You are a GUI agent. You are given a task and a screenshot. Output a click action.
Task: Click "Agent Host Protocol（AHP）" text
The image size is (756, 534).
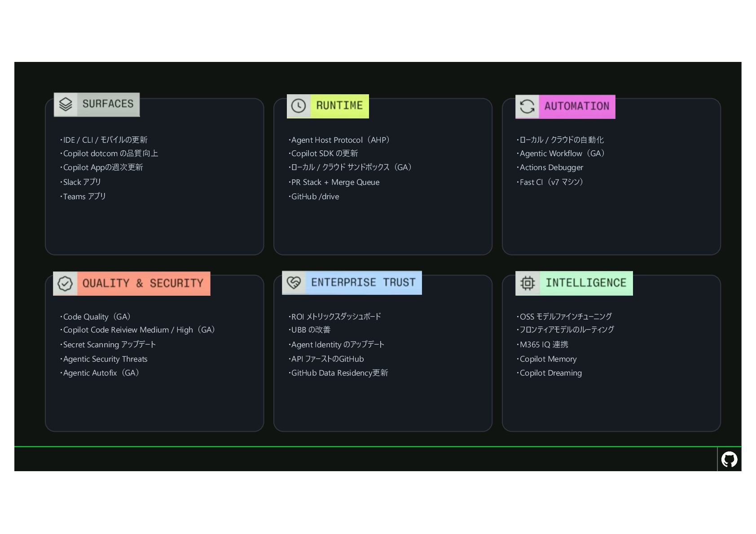pyautogui.click(x=341, y=140)
